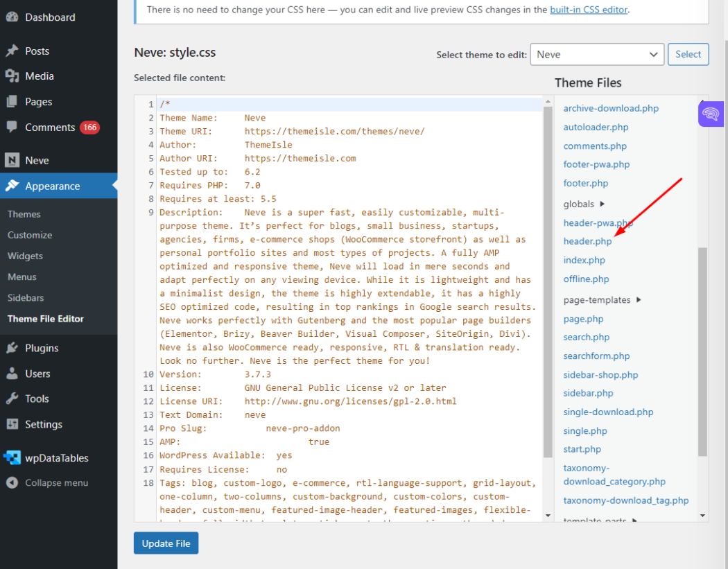
Task: Open the built-in CSS editor link
Action: click(589, 10)
